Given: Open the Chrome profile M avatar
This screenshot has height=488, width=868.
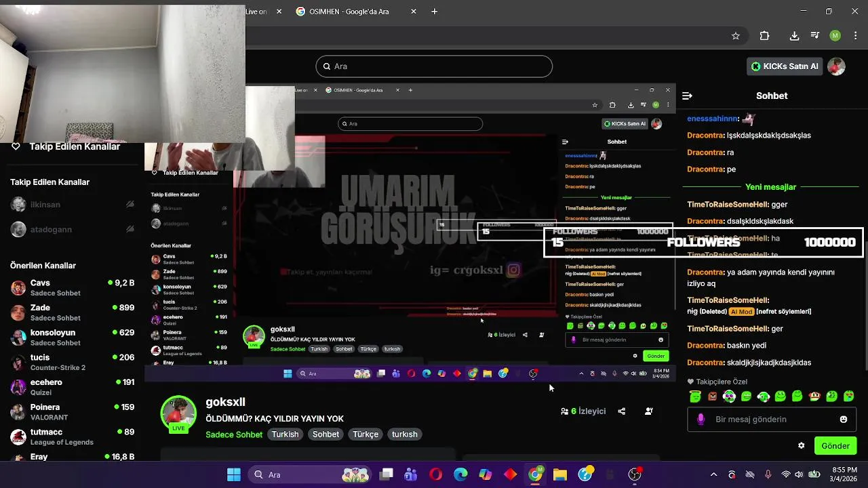Looking at the screenshot, I should [x=835, y=36].
